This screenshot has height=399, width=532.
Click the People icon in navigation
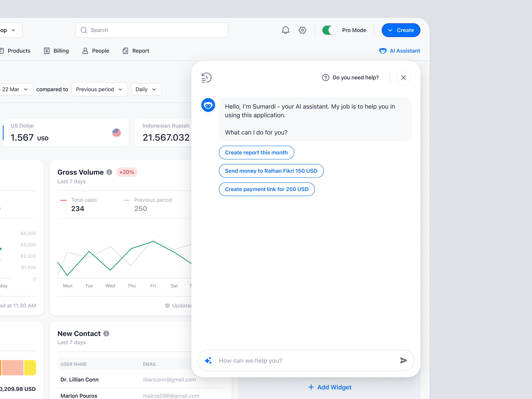coord(85,51)
